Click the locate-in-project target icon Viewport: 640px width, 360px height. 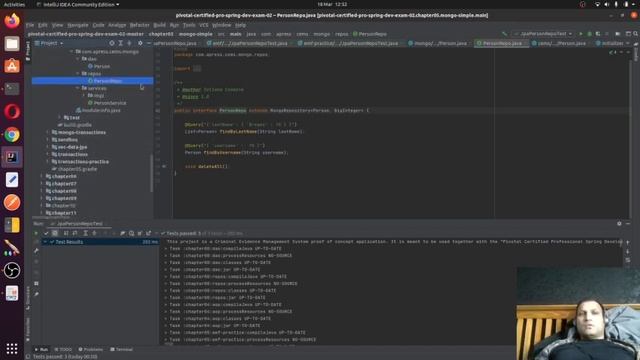coord(112,43)
